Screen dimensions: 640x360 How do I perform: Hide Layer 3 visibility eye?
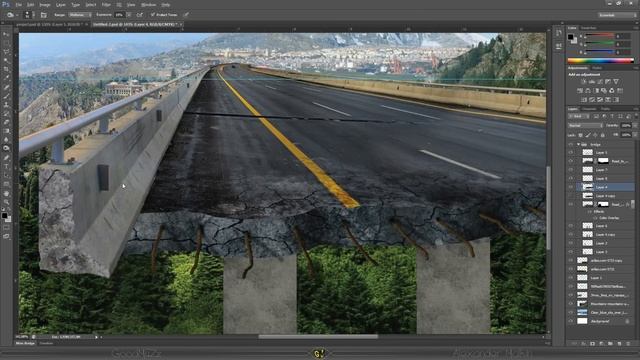point(571,252)
